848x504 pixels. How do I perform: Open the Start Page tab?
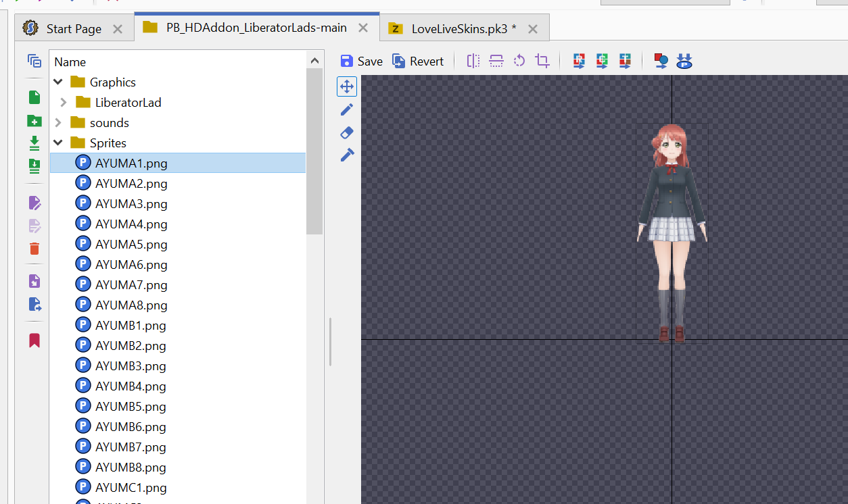[73, 28]
